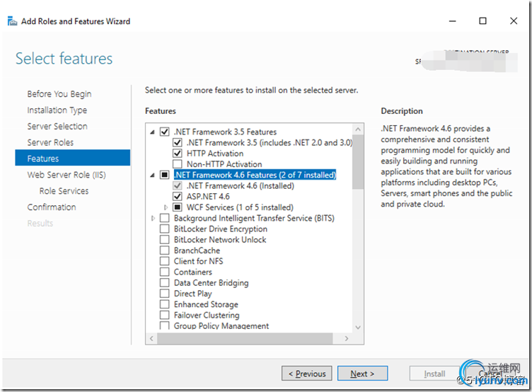The width and height of the screenshot is (532, 392).
Task: Go to Confirmation step
Action: 52,207
